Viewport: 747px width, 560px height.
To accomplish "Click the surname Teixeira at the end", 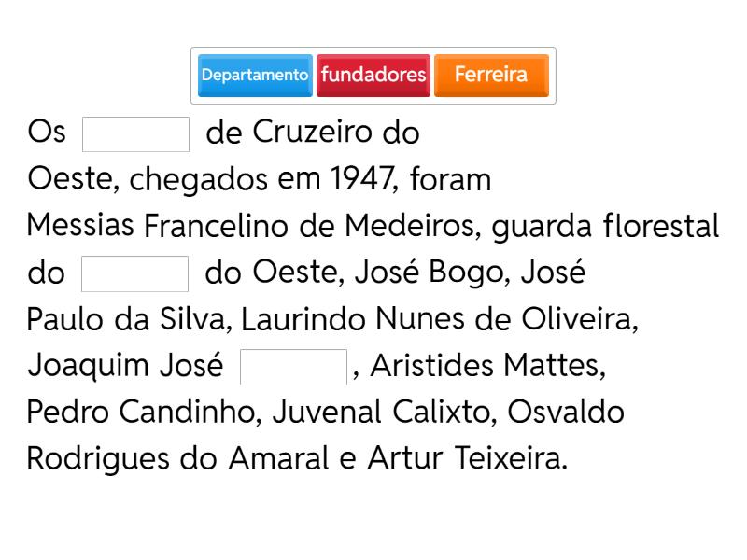I will [510, 459].
